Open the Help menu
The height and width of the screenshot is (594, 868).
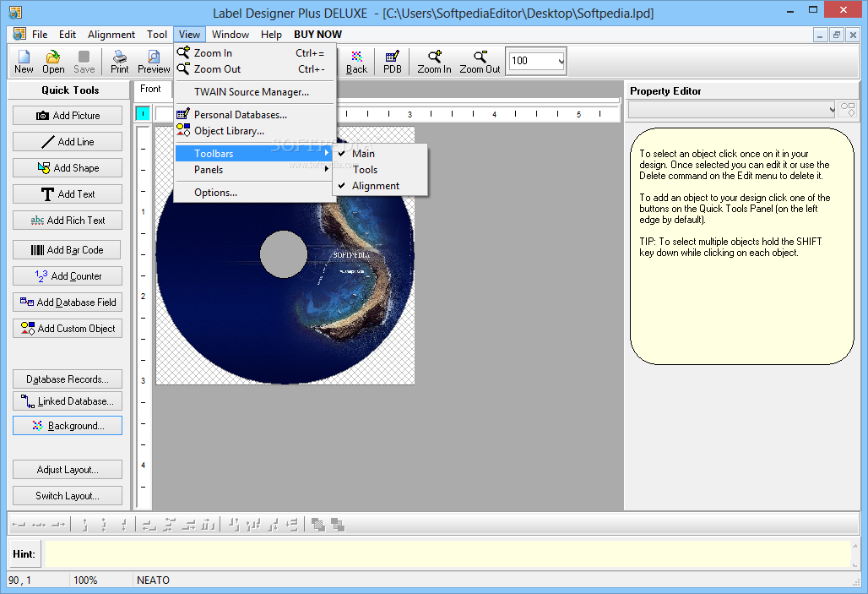pos(271,35)
